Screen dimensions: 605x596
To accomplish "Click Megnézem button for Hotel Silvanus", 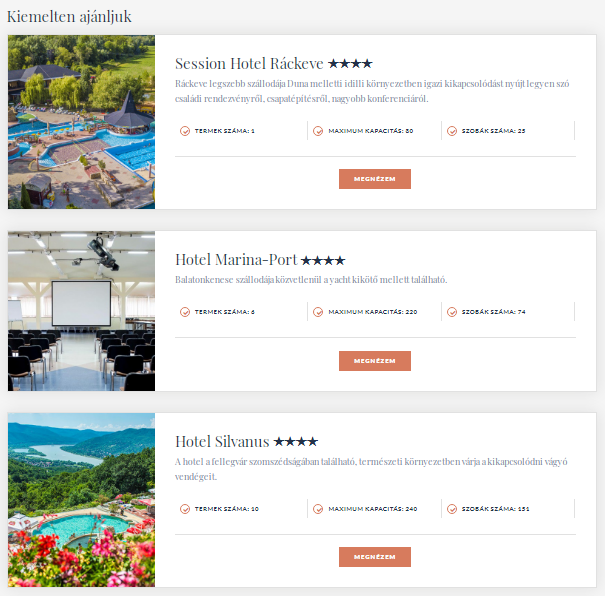I will tap(375, 557).
